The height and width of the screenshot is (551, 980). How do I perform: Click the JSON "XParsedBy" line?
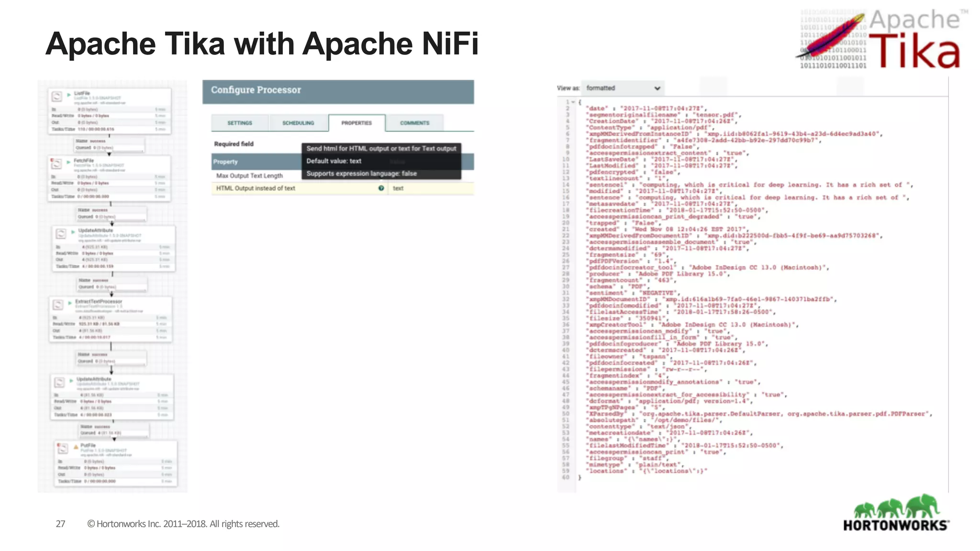pos(759,414)
